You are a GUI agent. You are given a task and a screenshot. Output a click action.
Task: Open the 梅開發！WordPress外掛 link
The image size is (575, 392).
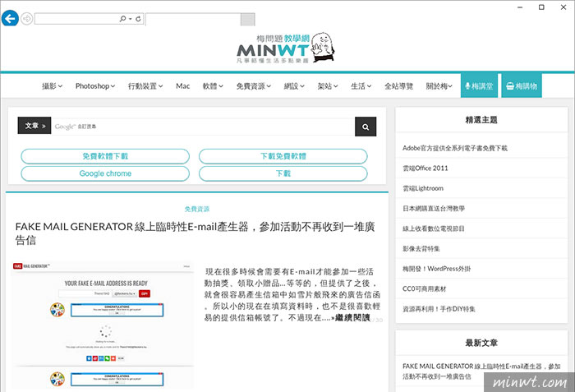pos(436,269)
